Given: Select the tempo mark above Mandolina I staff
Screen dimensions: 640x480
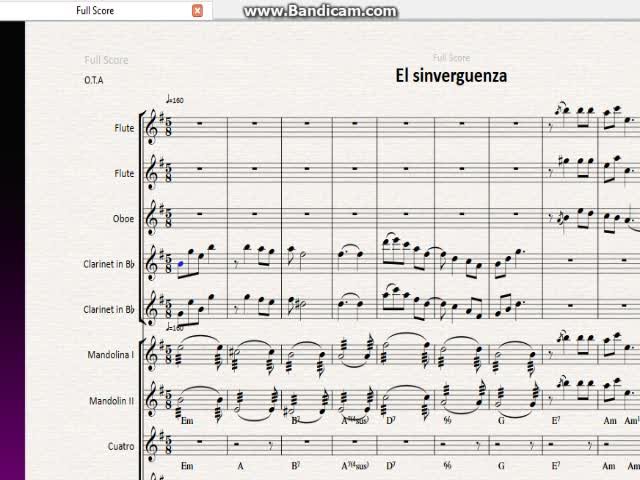Looking at the screenshot, I should coord(175,327).
